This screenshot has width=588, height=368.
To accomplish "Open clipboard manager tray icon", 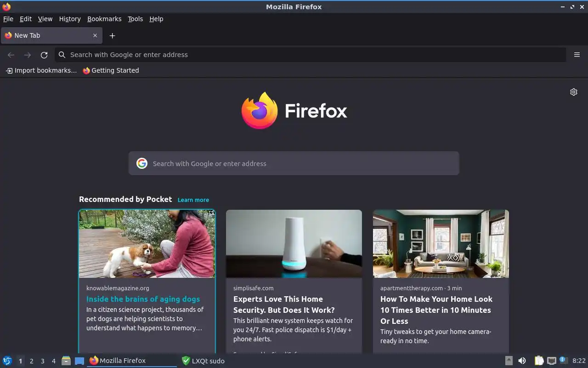I will tap(539, 361).
